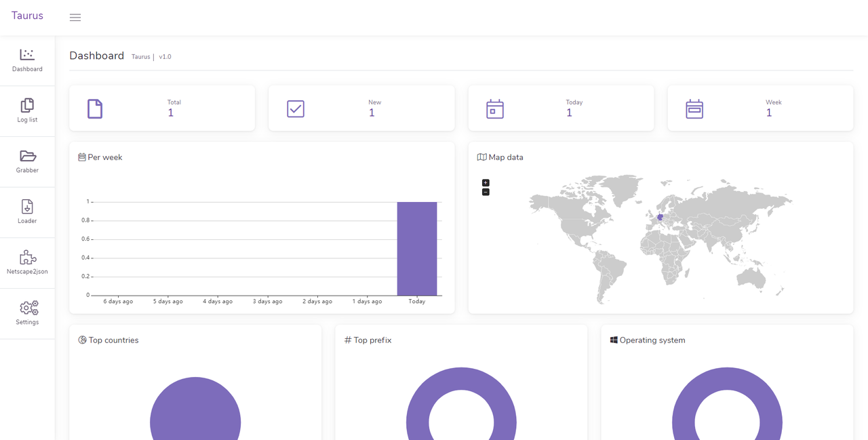Click the 'Top prefix' panel title
The width and height of the screenshot is (868, 440).
(372, 340)
